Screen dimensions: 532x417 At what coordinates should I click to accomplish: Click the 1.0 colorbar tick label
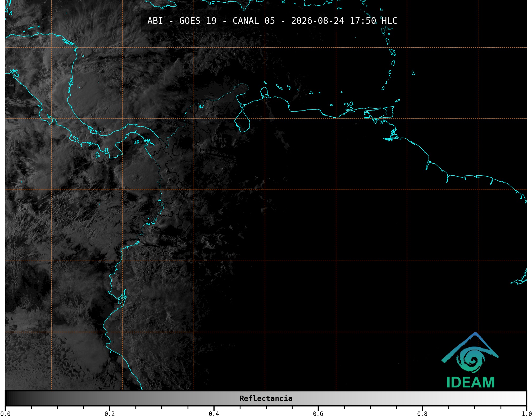point(527,414)
